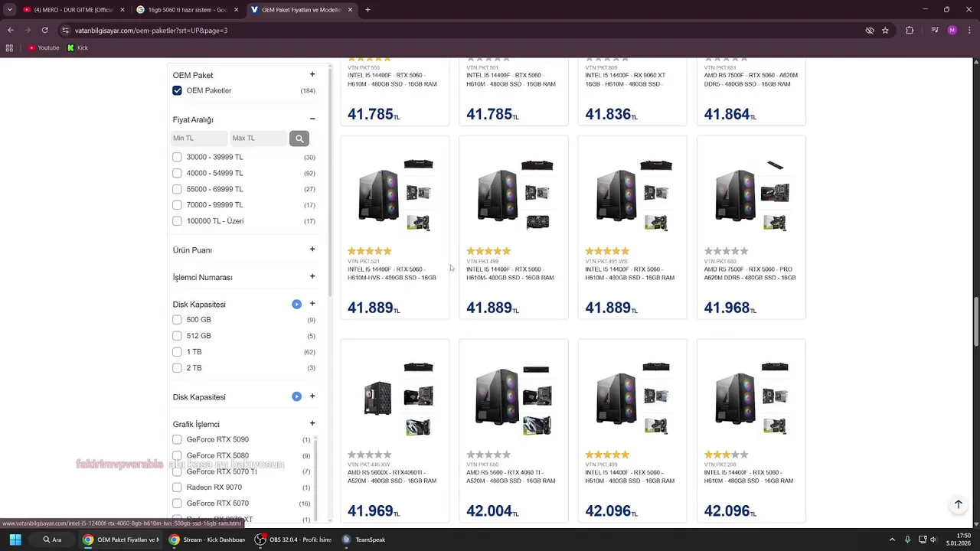Open the Youtube bookmark

pos(44,47)
